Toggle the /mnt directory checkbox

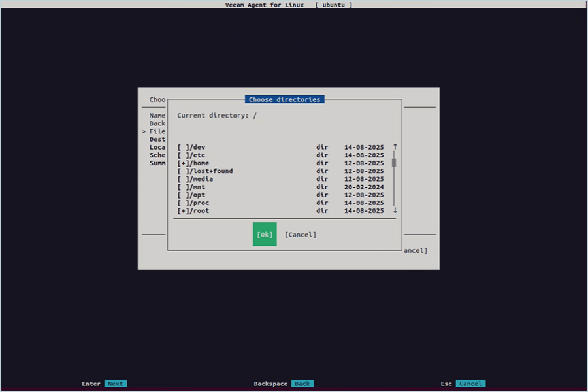pyautogui.click(x=184, y=187)
